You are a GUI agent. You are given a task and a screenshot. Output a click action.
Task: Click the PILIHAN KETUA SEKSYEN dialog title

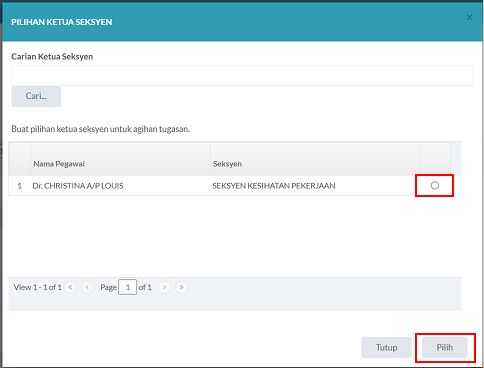click(62, 22)
